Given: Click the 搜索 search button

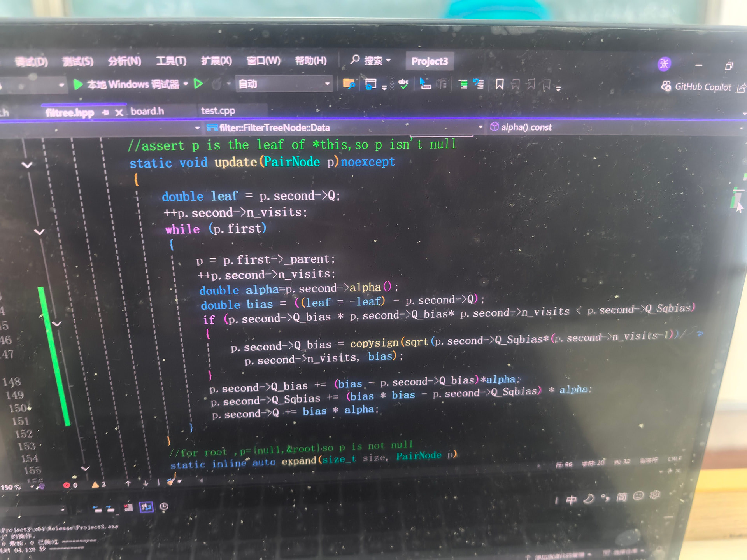Looking at the screenshot, I should tap(370, 61).
